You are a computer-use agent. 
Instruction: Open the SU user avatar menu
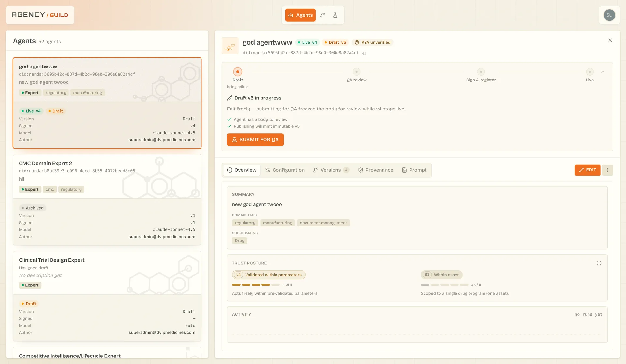click(x=609, y=15)
